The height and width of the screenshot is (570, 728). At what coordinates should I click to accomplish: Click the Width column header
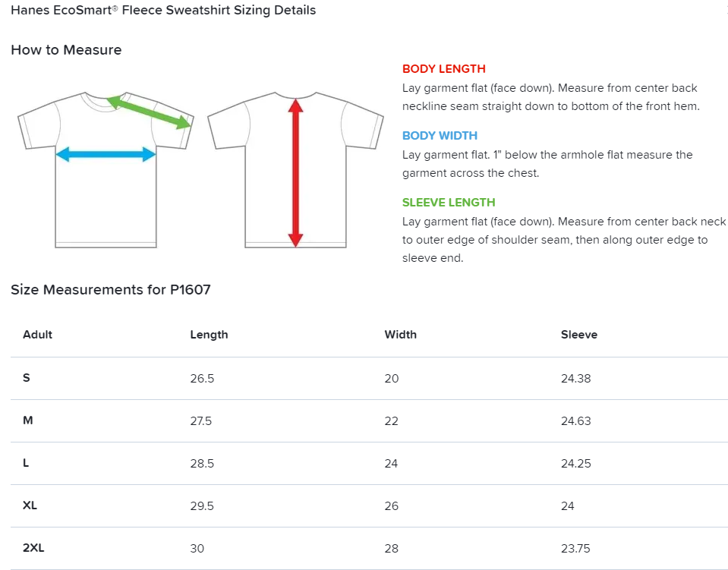pos(400,335)
